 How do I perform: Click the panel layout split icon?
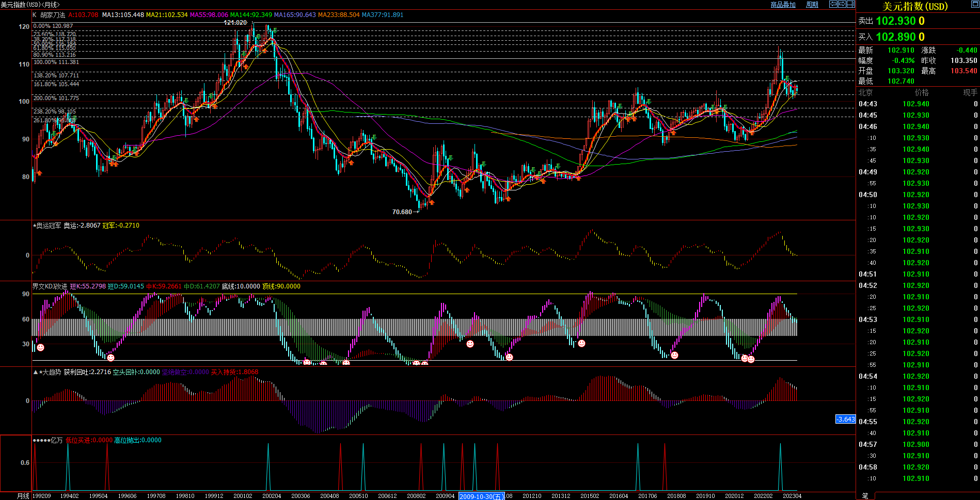click(850, 4)
